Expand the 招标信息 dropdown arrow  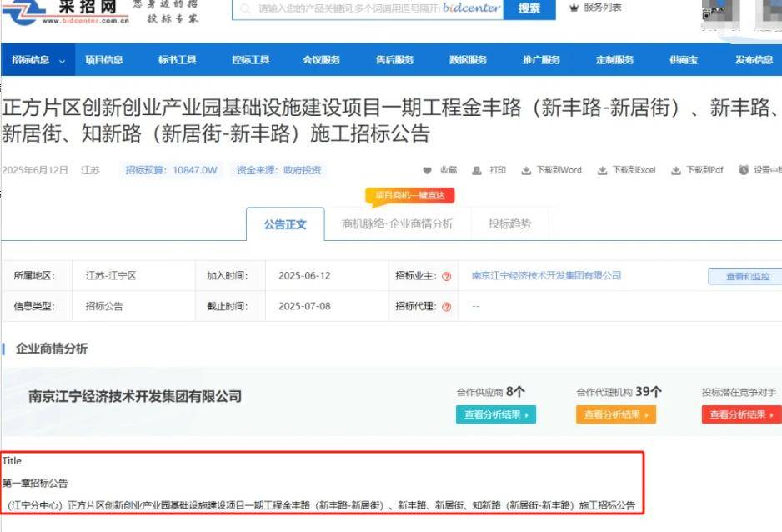click(x=63, y=61)
